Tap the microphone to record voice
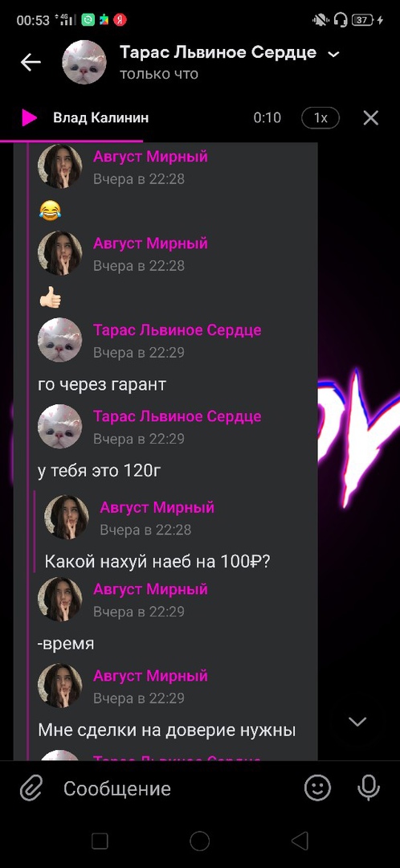Viewport: 400px width, 868px height. [369, 788]
